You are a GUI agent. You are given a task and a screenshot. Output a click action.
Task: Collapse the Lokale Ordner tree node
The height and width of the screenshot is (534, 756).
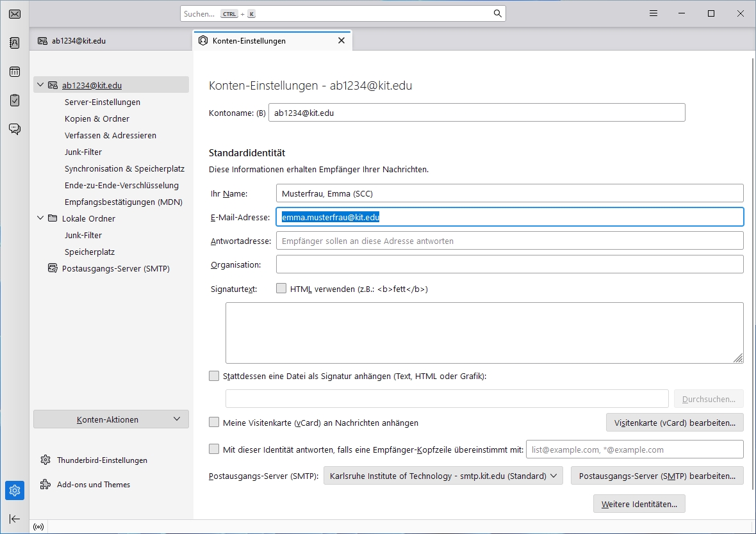40,218
